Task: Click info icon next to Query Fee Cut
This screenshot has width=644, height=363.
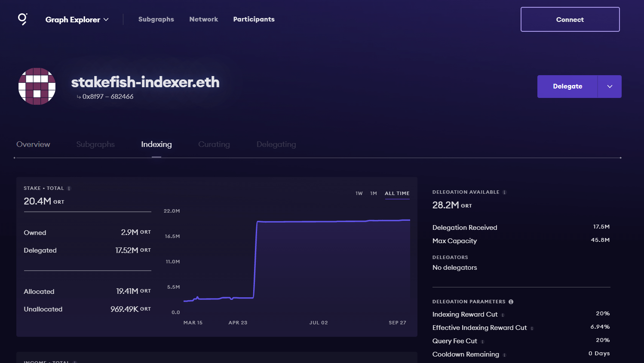Action: (482, 342)
